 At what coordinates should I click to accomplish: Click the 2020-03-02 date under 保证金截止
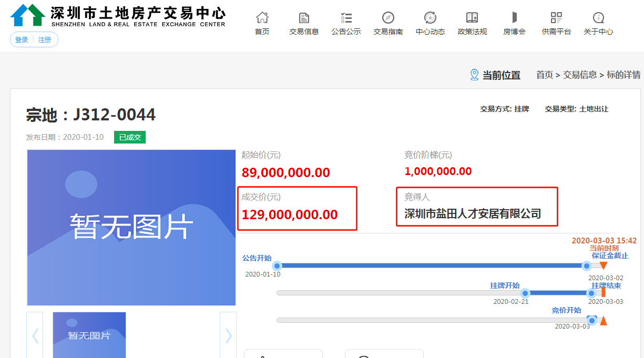tap(606, 278)
